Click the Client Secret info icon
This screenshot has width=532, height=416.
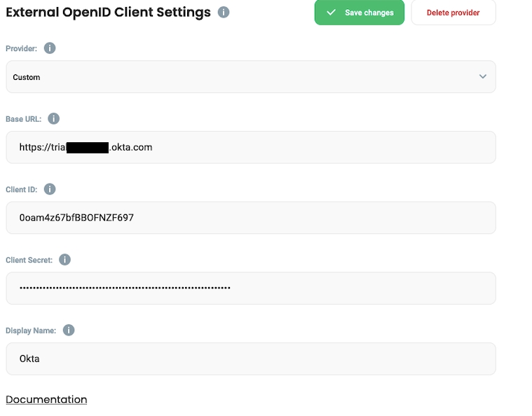64,260
